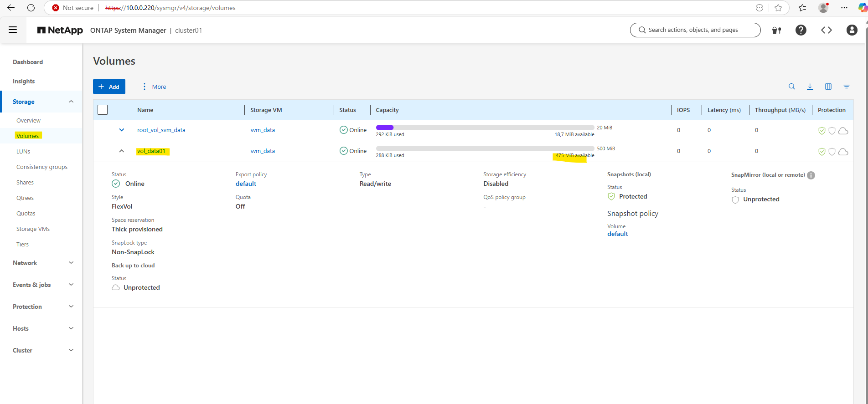Download the volumes list

810,87
